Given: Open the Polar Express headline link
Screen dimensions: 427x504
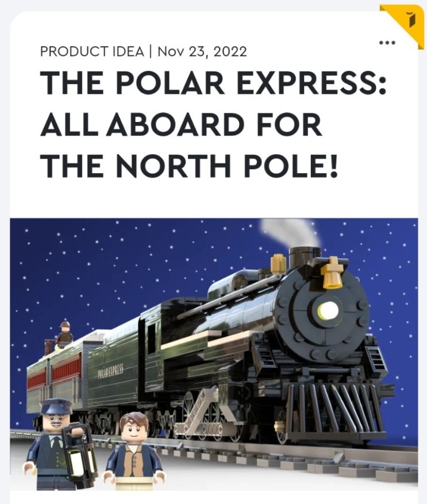Looking at the screenshot, I should 213,123.
